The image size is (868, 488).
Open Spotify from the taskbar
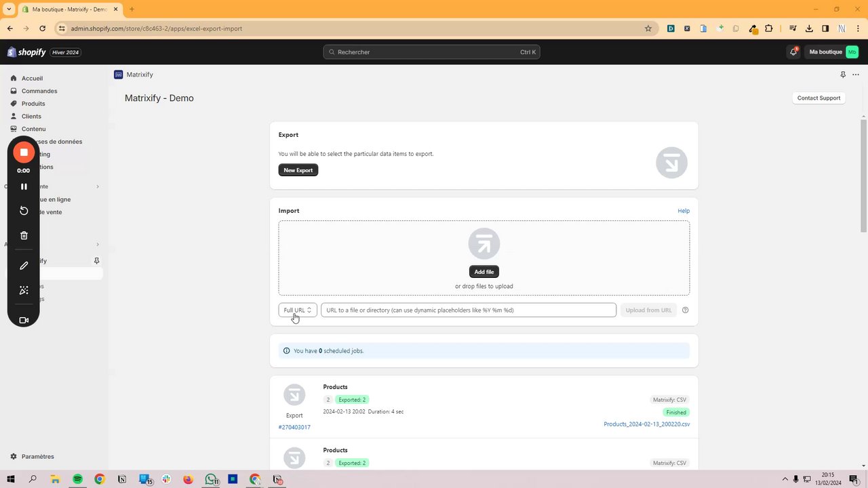[x=77, y=479]
